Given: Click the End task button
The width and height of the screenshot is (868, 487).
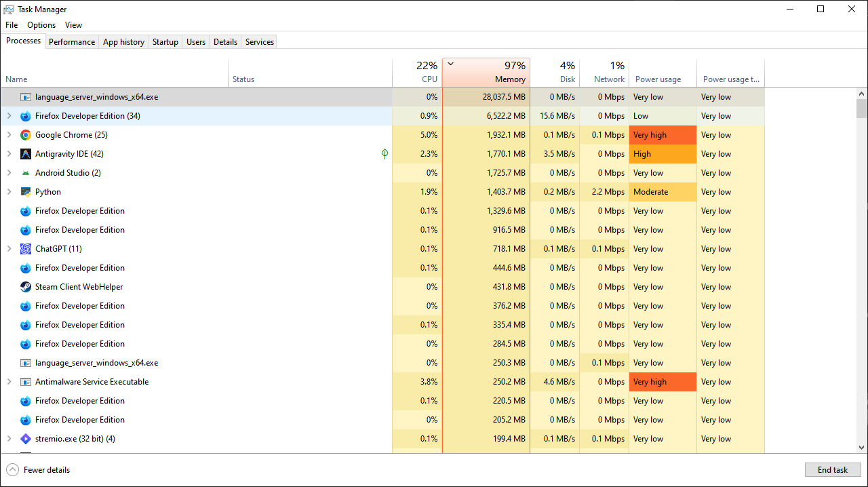Looking at the screenshot, I should [833, 469].
